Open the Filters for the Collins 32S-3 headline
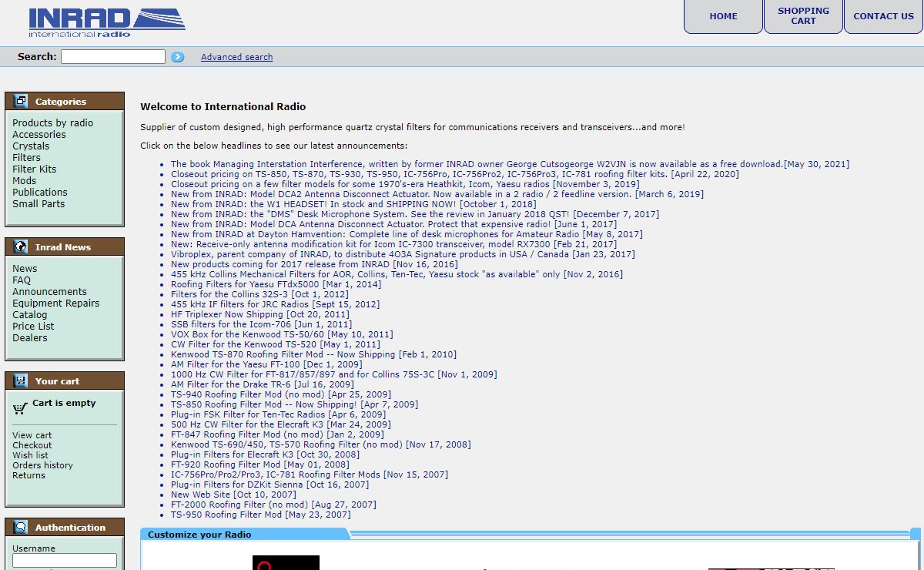The width and height of the screenshot is (924, 570). click(x=259, y=294)
